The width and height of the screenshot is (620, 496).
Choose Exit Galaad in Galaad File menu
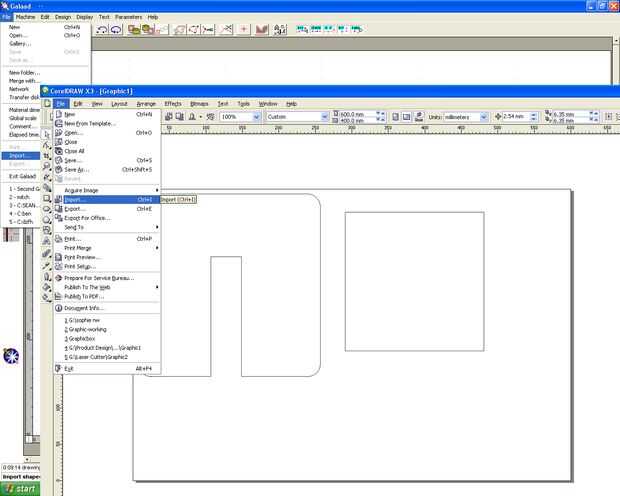21,176
